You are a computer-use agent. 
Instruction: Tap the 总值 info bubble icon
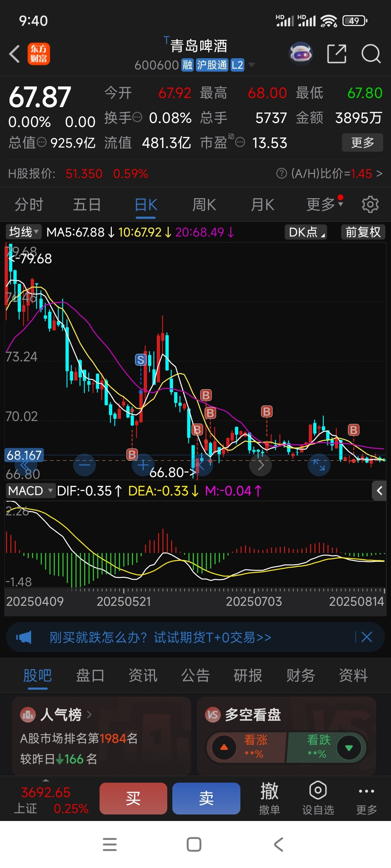pyautogui.click(x=42, y=142)
